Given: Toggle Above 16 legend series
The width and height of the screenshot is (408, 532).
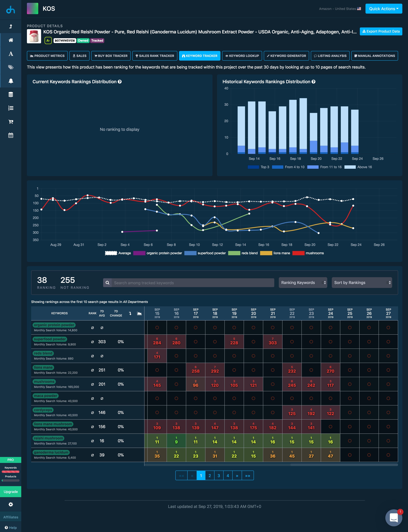Looking at the screenshot, I should pos(358,167).
